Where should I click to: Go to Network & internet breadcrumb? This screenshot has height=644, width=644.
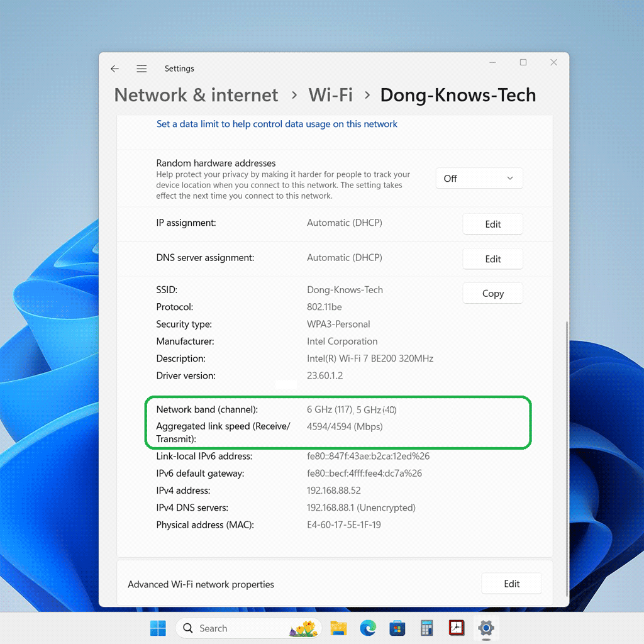[196, 96]
